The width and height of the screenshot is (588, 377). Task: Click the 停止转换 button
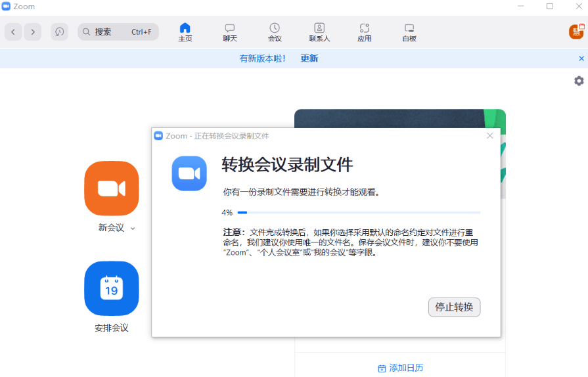point(454,307)
